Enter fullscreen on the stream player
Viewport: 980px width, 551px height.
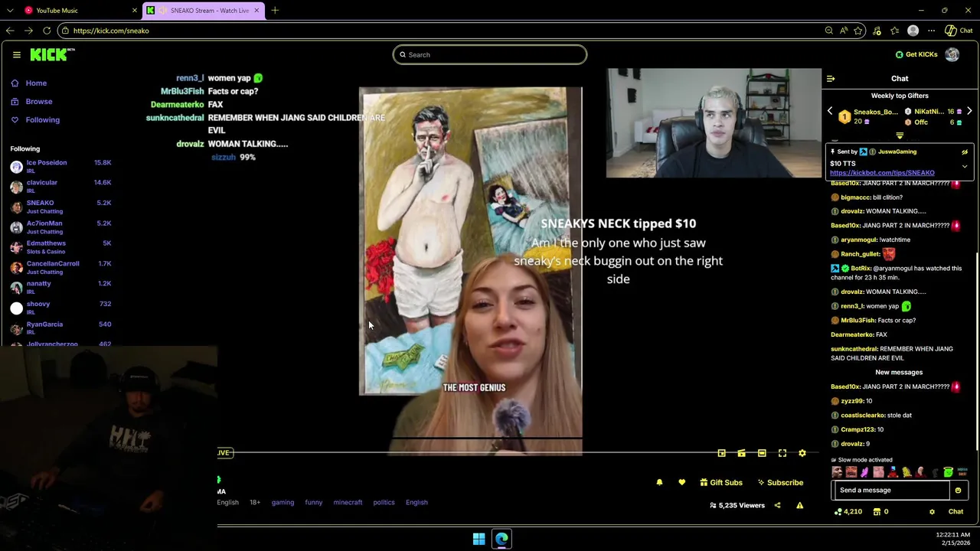point(782,453)
